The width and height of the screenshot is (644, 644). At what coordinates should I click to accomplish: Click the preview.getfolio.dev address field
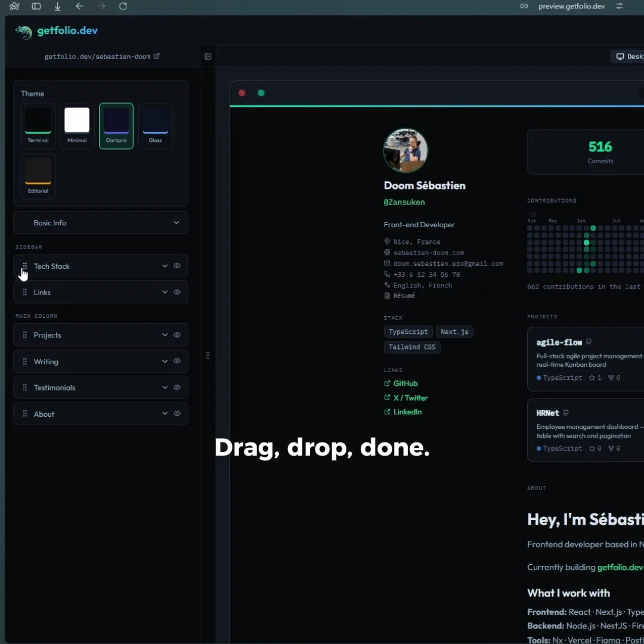(x=571, y=6)
